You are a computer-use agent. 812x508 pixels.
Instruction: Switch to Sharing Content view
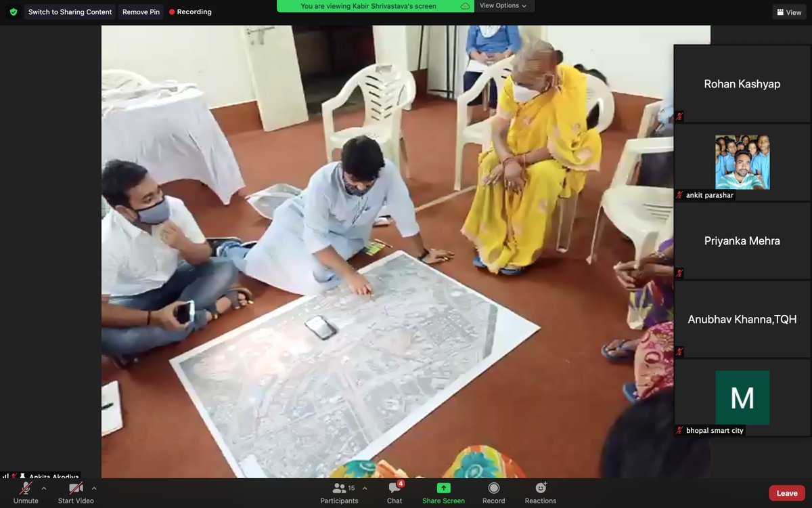70,12
